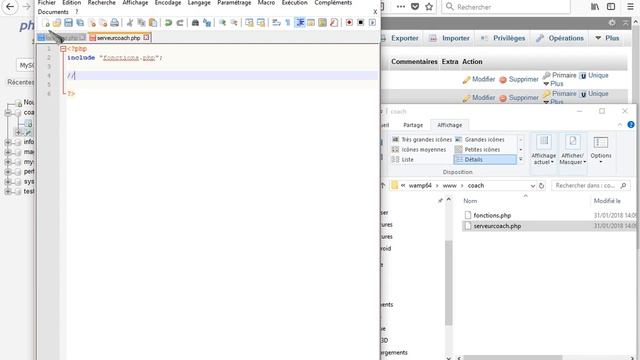This screenshot has width=640, height=360.
Task: Collapse the PHP block fold marker
Action: 63,49
